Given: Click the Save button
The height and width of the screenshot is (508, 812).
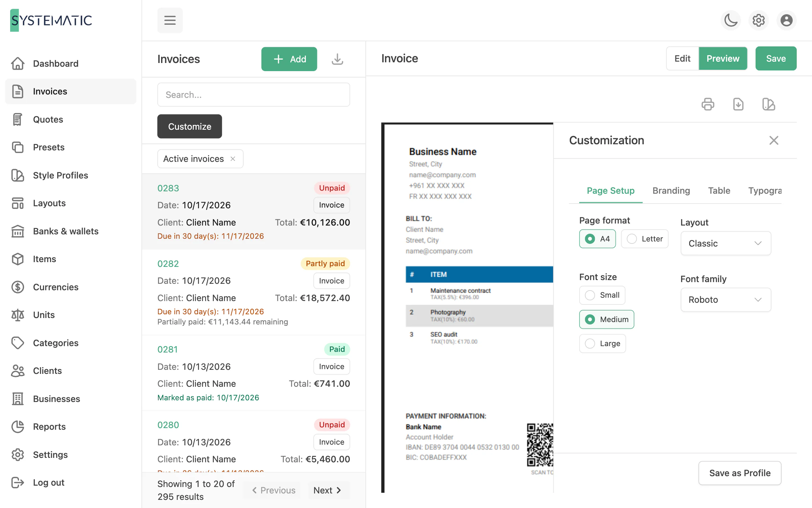Looking at the screenshot, I should pyautogui.click(x=776, y=59).
